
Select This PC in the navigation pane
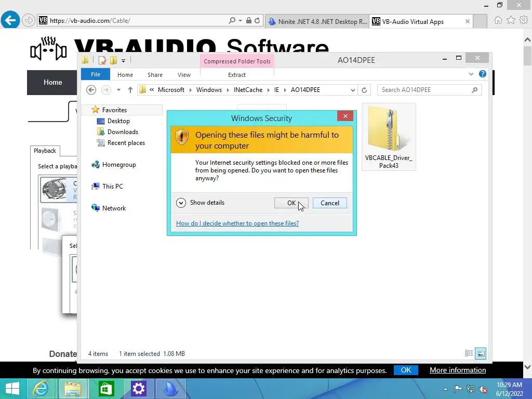coord(112,187)
